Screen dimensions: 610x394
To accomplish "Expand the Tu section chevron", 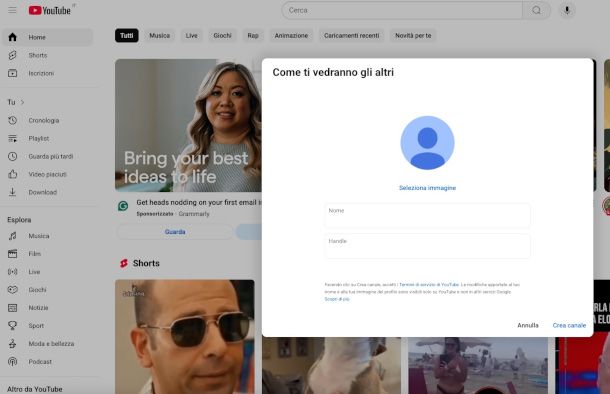I will 23,102.
